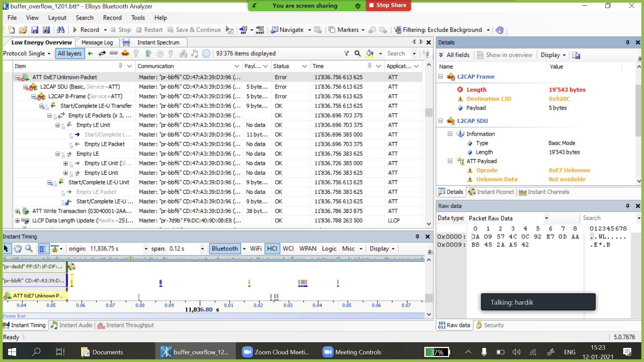Click the open folder icon in toolbar
Image resolution: width=644 pixels, height=362 pixels.
coord(23,30)
